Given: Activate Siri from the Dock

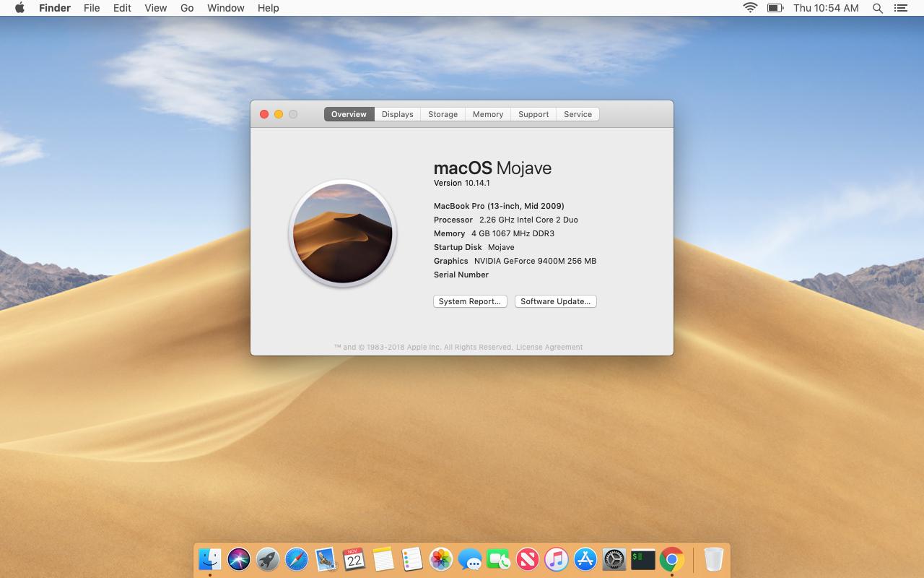Looking at the screenshot, I should (238, 558).
